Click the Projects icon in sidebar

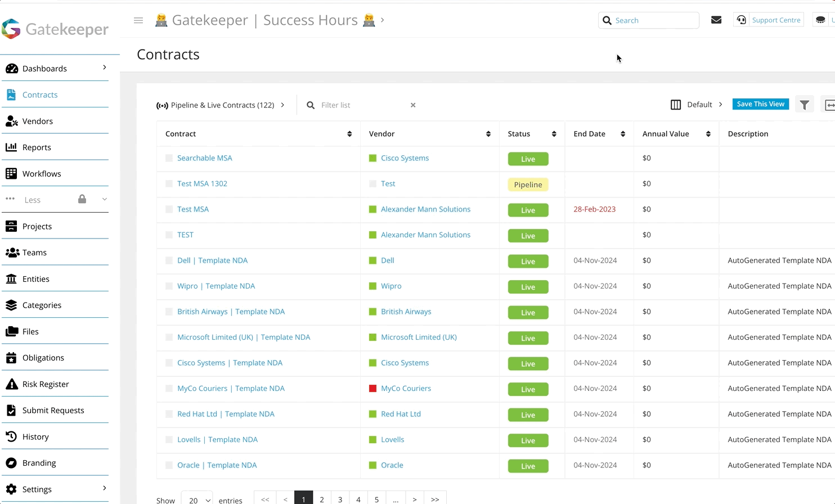point(11,226)
